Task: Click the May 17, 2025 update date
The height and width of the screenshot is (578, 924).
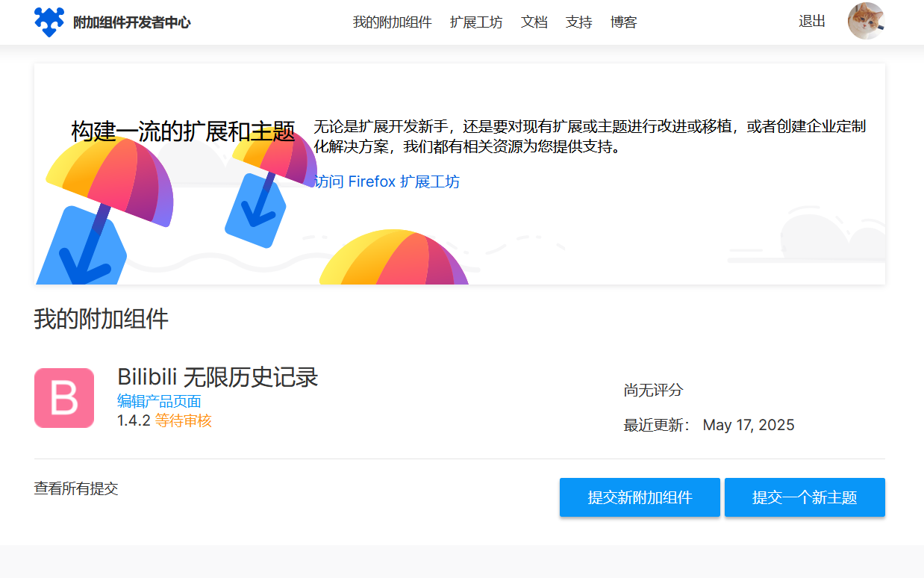Action: pyautogui.click(x=749, y=426)
